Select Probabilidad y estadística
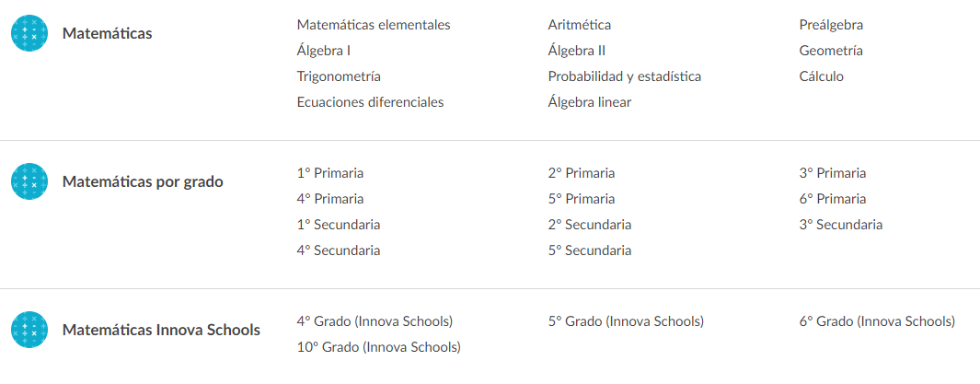This screenshot has width=980, height=384. tap(625, 77)
